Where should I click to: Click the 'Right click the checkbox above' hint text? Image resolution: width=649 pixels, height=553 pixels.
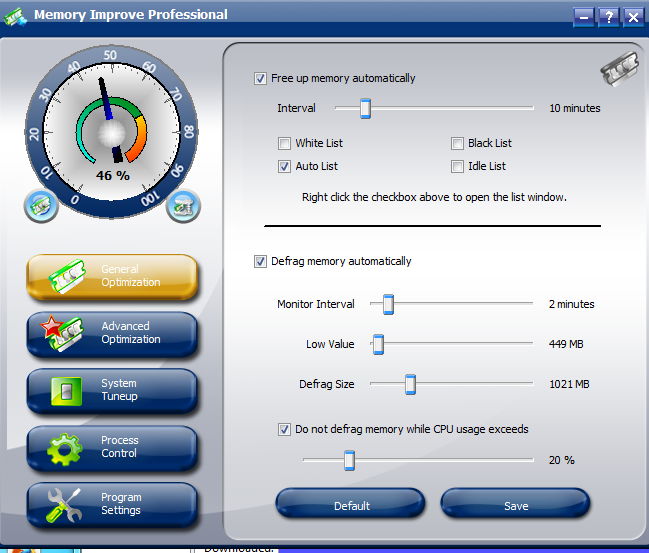(x=434, y=197)
